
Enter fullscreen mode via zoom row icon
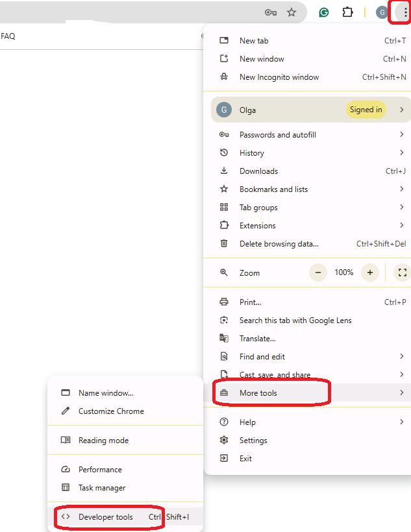[x=402, y=272]
